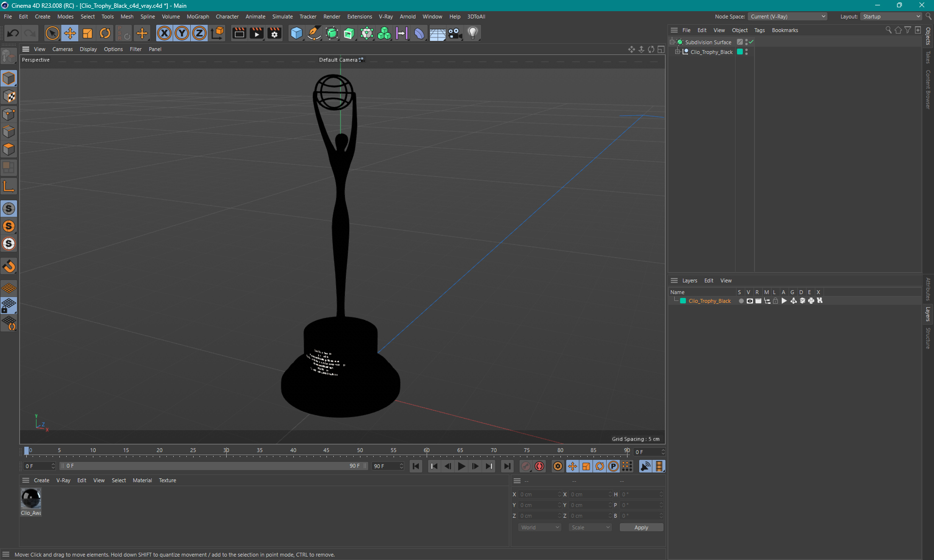Toggle Subdivision Surface enable checkmark
The height and width of the screenshot is (560, 934).
coord(751,42)
